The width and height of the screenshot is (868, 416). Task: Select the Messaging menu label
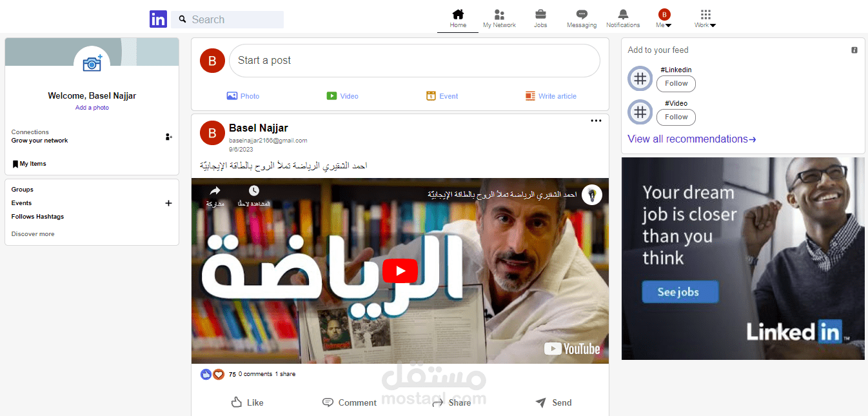pos(582,25)
